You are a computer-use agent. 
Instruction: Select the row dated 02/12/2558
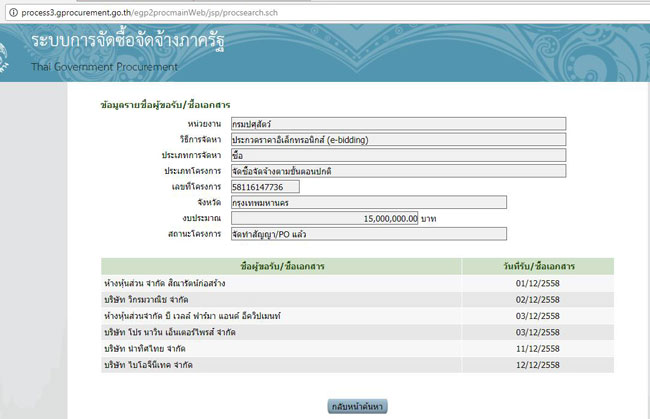click(x=357, y=299)
